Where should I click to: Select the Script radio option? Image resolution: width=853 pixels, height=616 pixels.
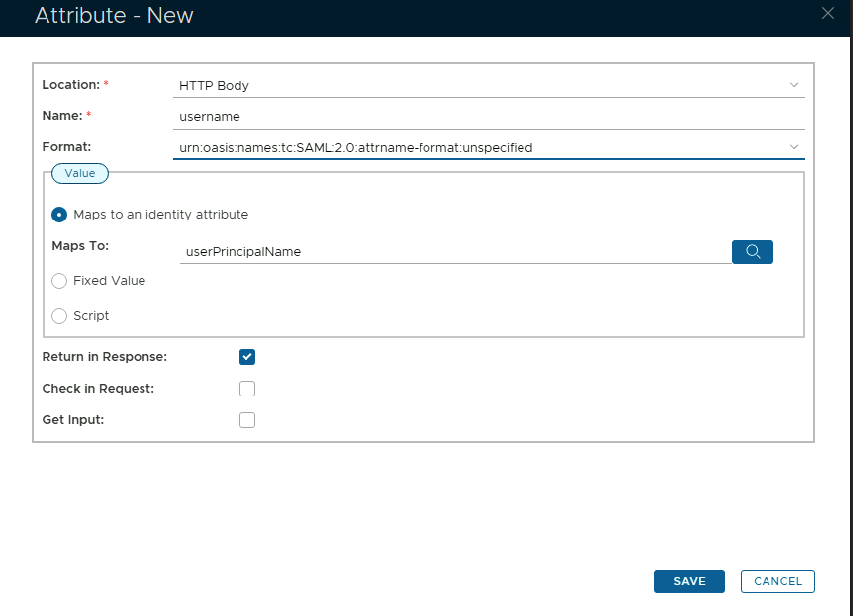(x=59, y=316)
